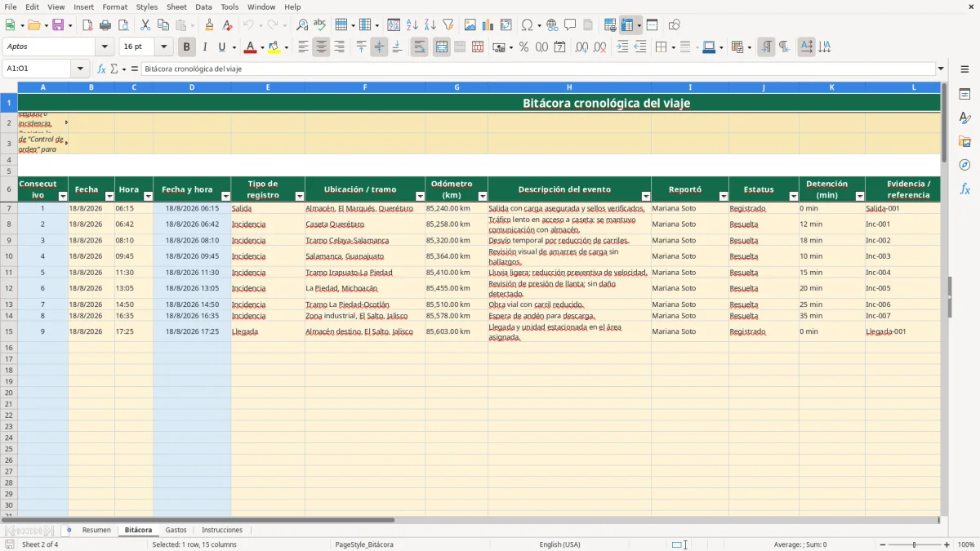
Task: Toggle Align Left
Action: [x=303, y=47]
